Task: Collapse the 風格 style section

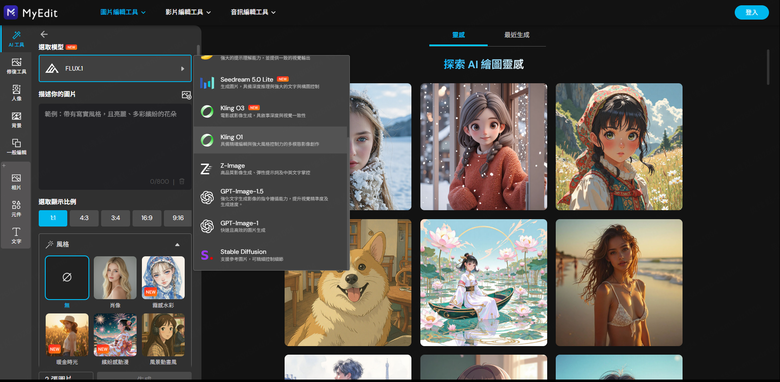Action: coord(178,245)
